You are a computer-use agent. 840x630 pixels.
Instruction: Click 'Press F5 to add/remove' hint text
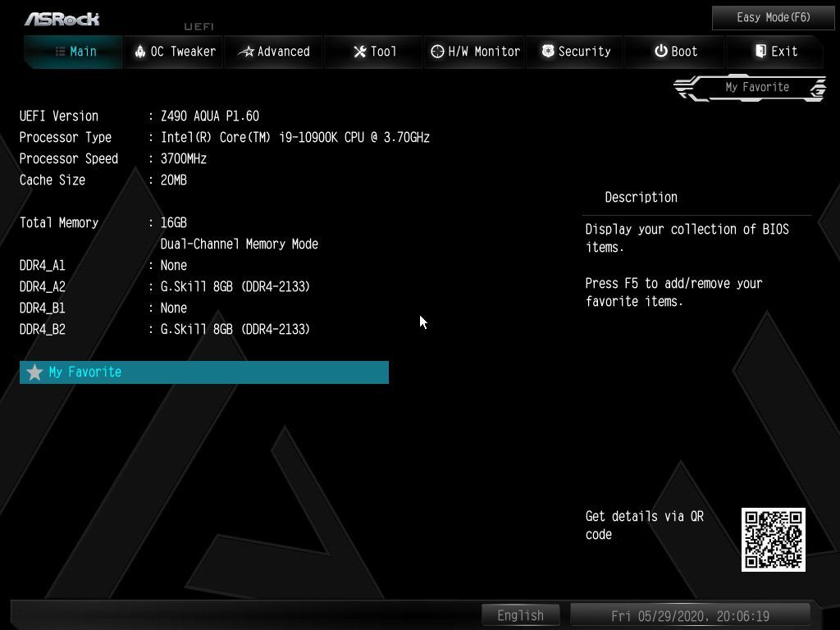674,292
